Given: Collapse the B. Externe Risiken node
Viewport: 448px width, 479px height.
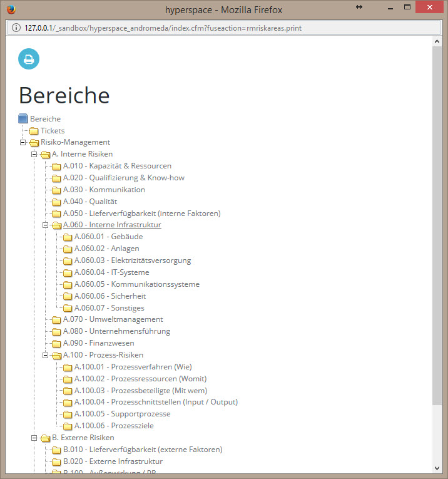Looking at the screenshot, I should pyautogui.click(x=34, y=438).
